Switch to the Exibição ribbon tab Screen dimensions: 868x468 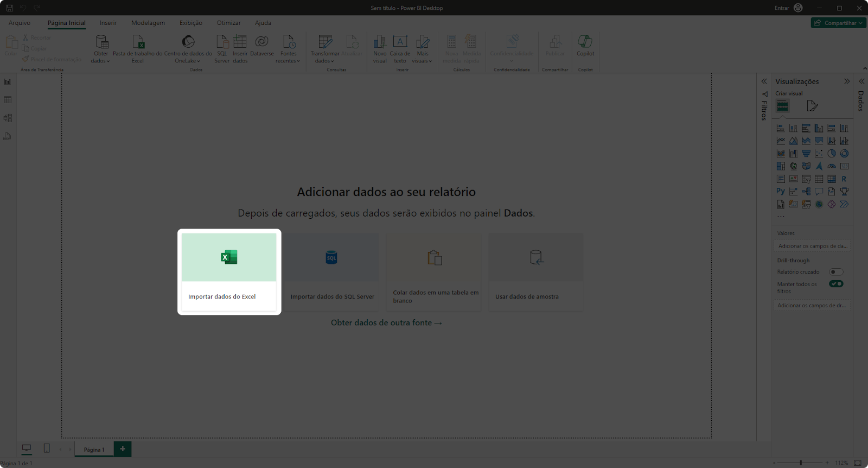(191, 23)
